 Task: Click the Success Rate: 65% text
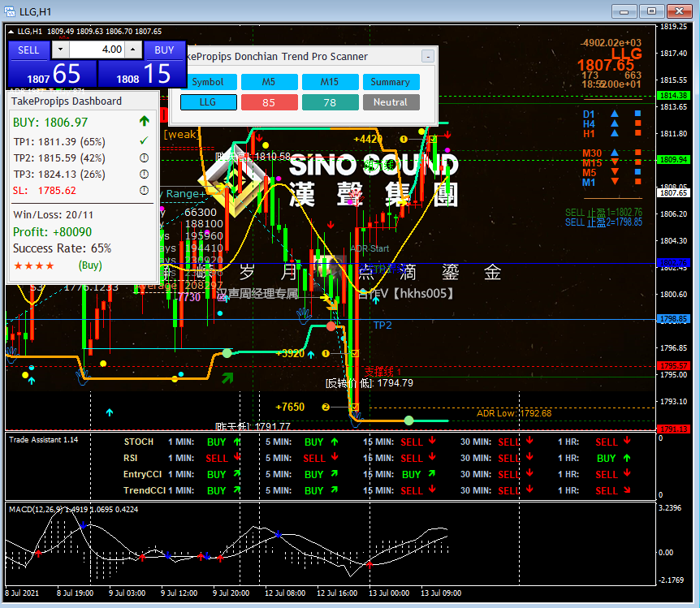(62, 248)
